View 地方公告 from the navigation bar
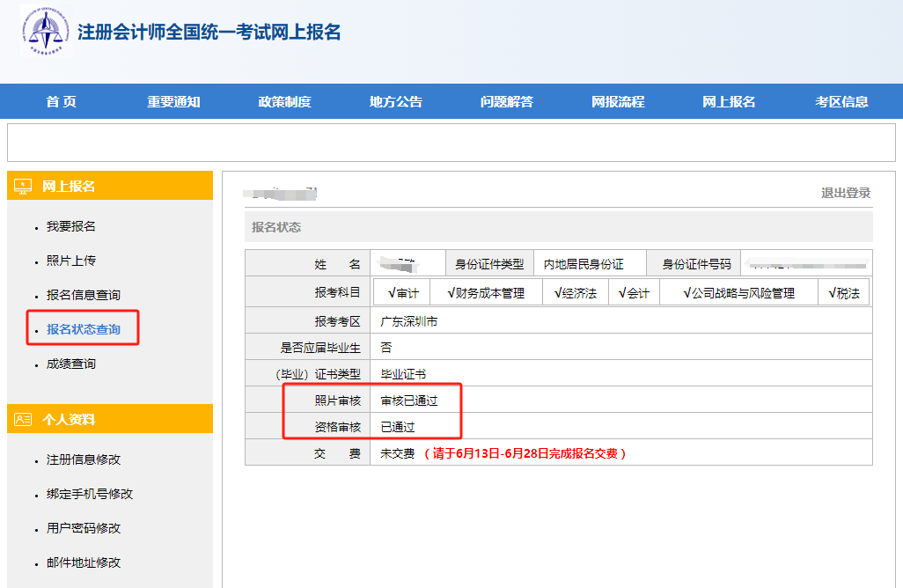This screenshot has width=903, height=588. (x=396, y=101)
